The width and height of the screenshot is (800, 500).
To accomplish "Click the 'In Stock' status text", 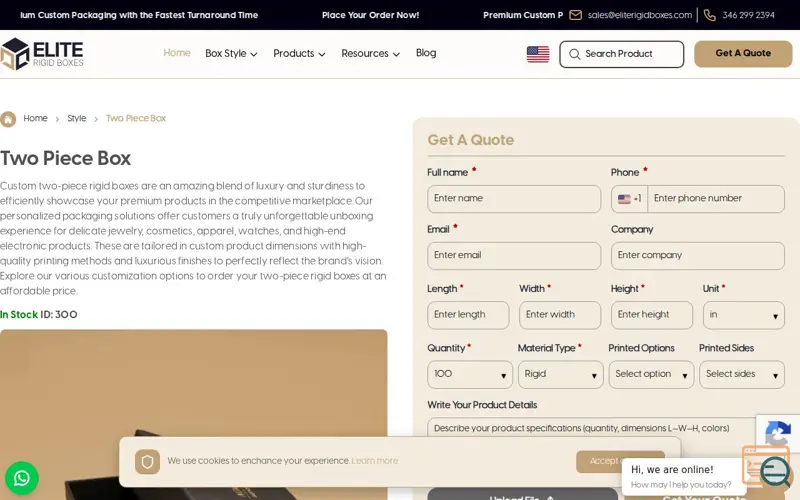I will click(19, 315).
